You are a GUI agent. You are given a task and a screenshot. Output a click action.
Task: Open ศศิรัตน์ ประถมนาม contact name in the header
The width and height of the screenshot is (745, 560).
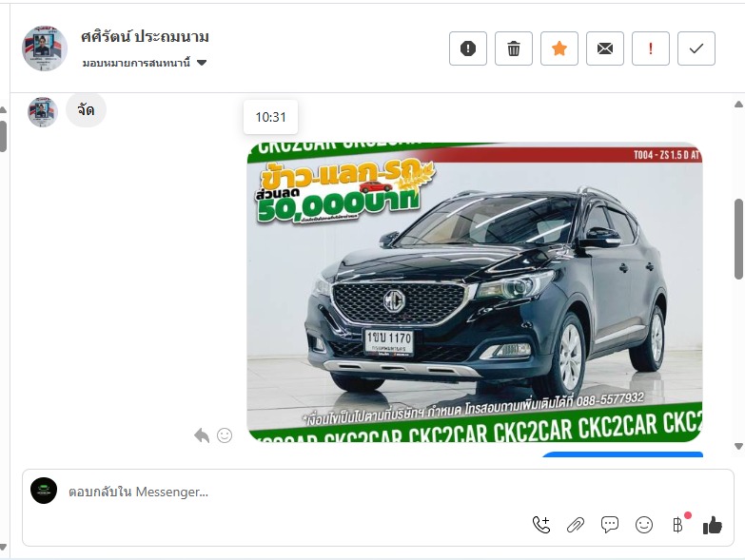tap(145, 36)
